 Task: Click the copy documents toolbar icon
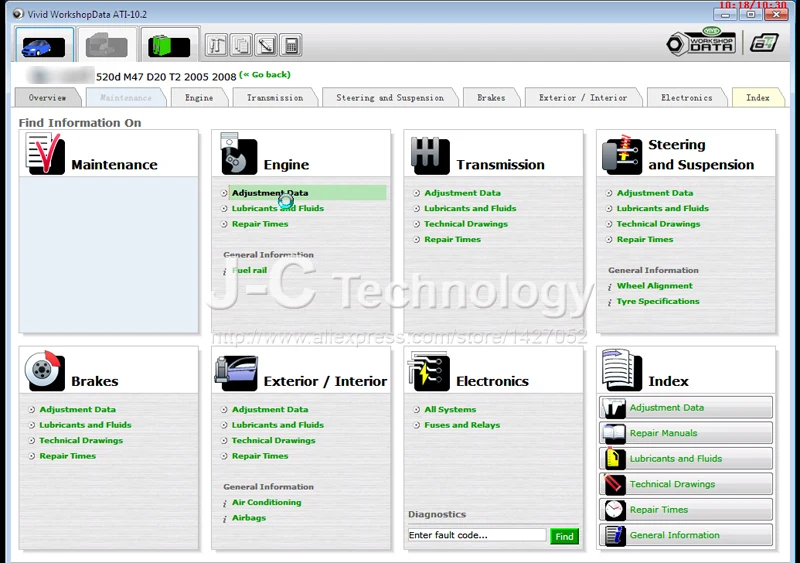241,45
